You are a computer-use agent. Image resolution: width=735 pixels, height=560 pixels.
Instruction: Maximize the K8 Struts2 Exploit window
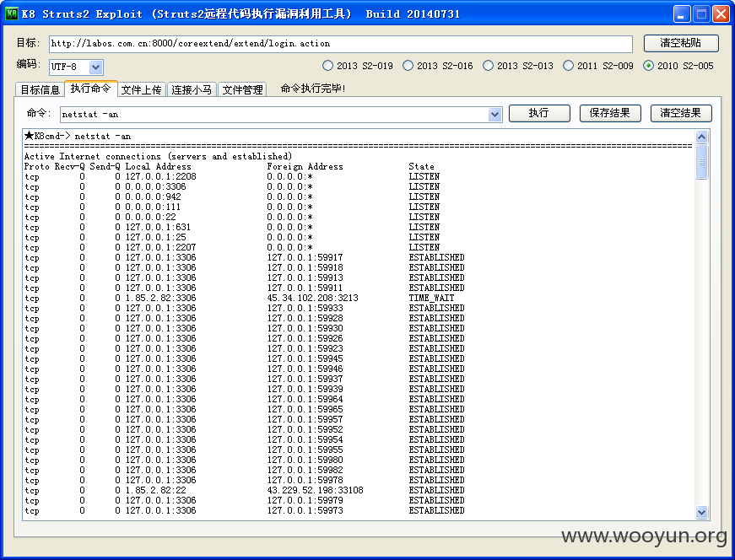701,14
